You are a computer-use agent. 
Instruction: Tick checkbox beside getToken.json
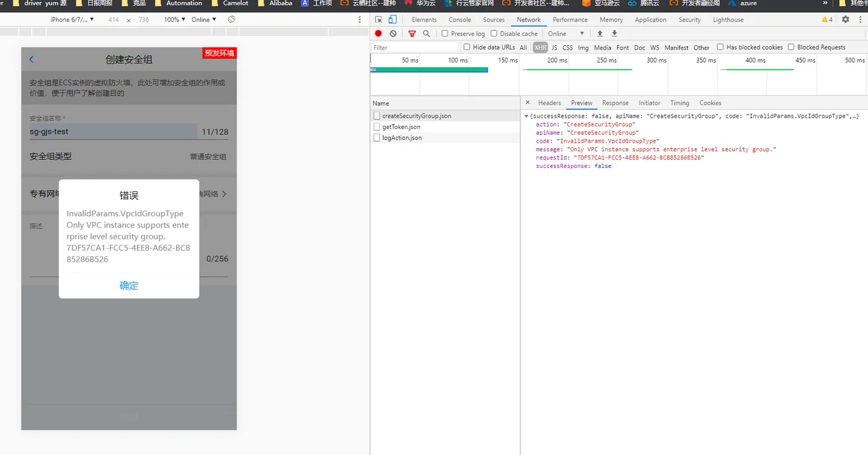377,126
